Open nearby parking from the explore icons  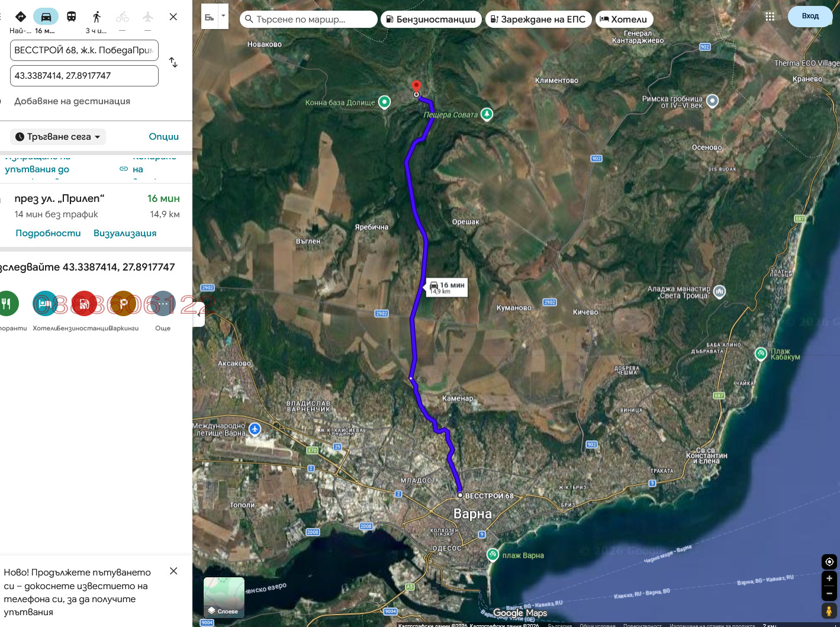tap(123, 303)
